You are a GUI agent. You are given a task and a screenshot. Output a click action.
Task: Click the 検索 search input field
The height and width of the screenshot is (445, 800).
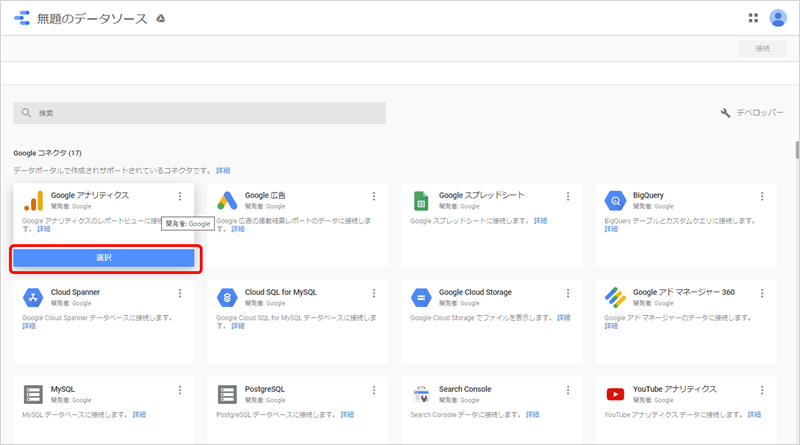click(199, 113)
